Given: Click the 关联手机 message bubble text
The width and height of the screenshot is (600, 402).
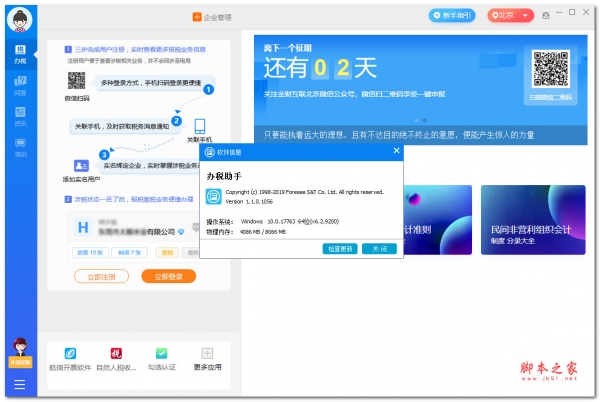Looking at the screenshot, I should click(122, 126).
